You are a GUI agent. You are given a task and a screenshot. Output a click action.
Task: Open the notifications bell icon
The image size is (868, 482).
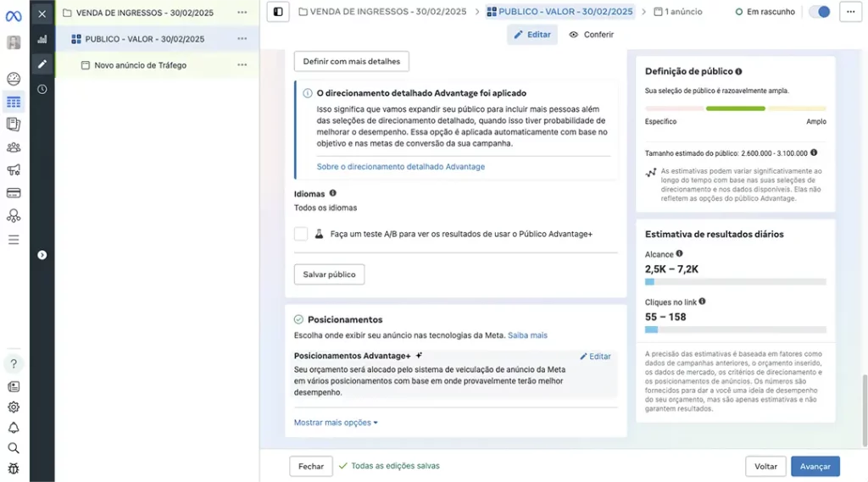[x=14, y=428]
